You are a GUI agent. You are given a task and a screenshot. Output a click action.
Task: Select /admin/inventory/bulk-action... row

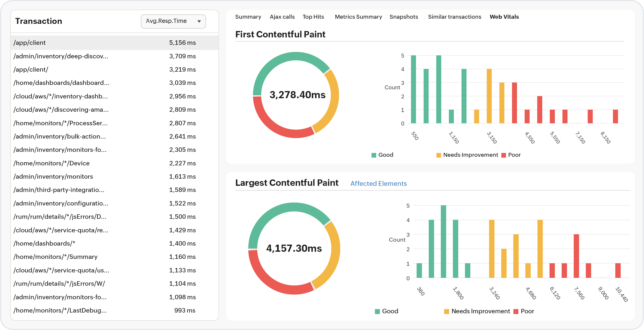click(115, 136)
